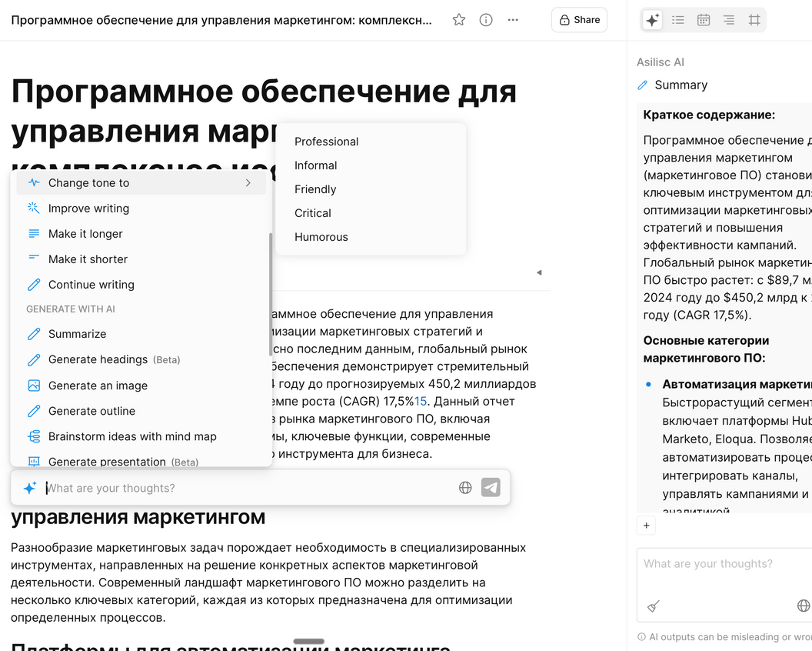Screen dimensions: 812x651
Task: Pick the Friendly tone
Action: [371, 189]
